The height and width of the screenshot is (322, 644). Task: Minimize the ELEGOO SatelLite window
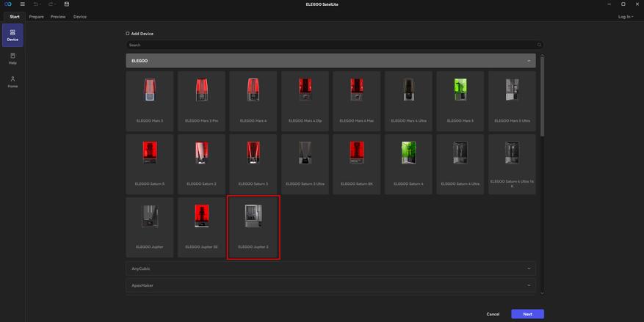point(609,4)
